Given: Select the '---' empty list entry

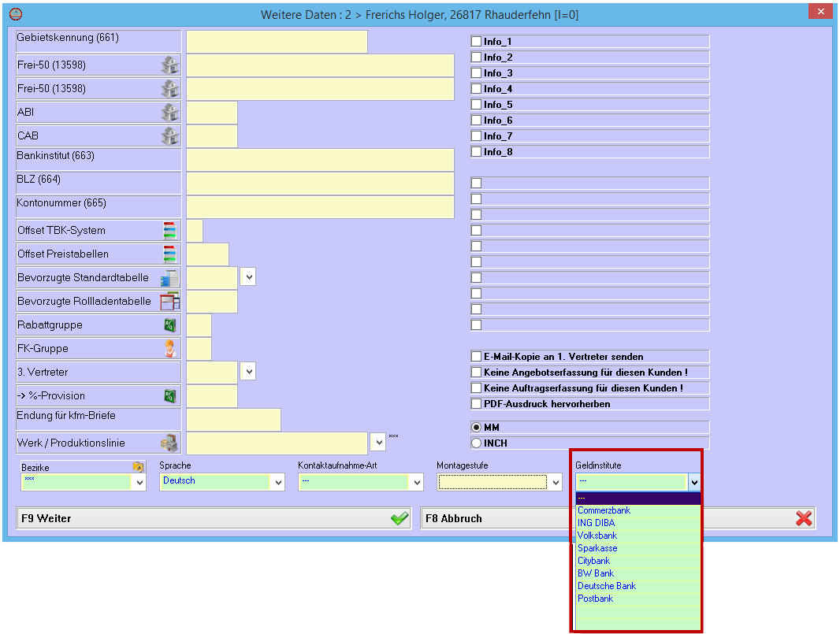Looking at the screenshot, I should [637, 498].
